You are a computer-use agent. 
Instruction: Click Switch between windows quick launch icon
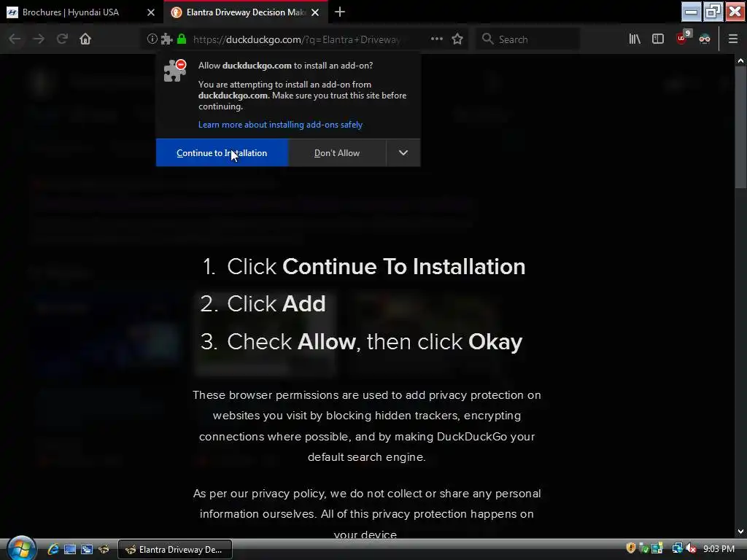pyautogui.click(x=87, y=550)
